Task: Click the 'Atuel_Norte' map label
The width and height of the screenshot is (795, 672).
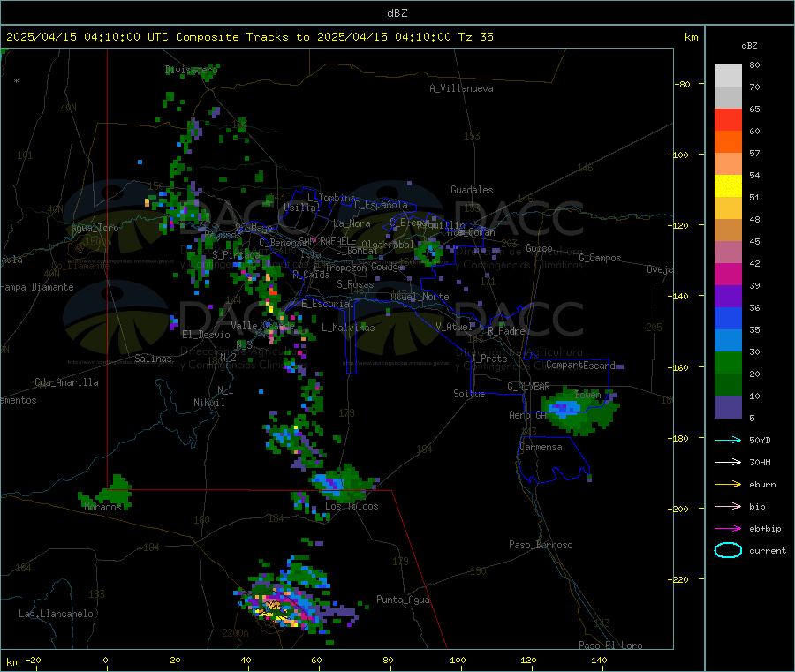Action: click(x=420, y=297)
